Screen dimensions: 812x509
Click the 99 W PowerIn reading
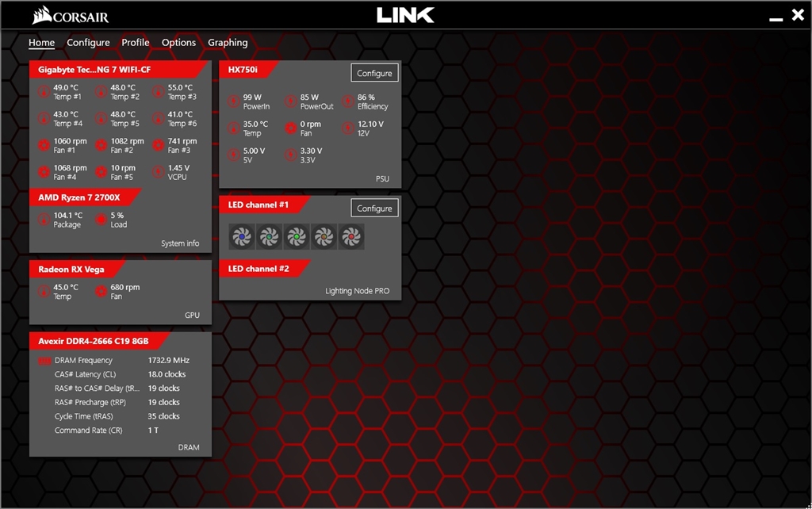[252, 97]
